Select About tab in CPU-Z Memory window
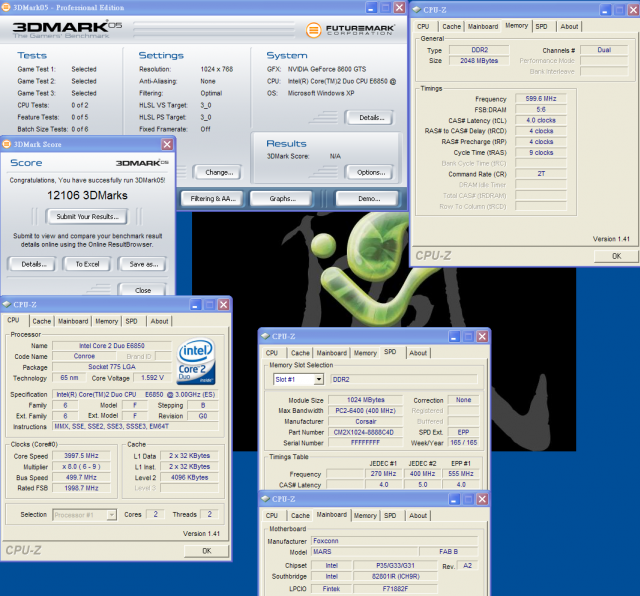Viewport: 640px width, 596px height. [569, 27]
